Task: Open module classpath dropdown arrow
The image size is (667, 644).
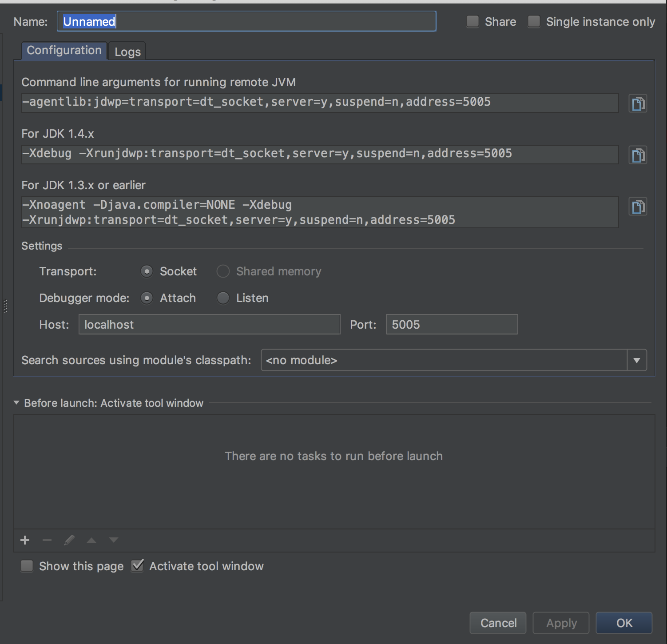Action: pyautogui.click(x=637, y=360)
